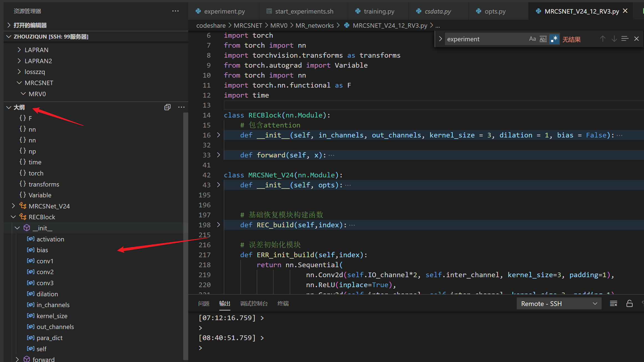This screenshot has width=644, height=362.
Task: Toggle Match Whole Word option
Action: click(x=543, y=39)
